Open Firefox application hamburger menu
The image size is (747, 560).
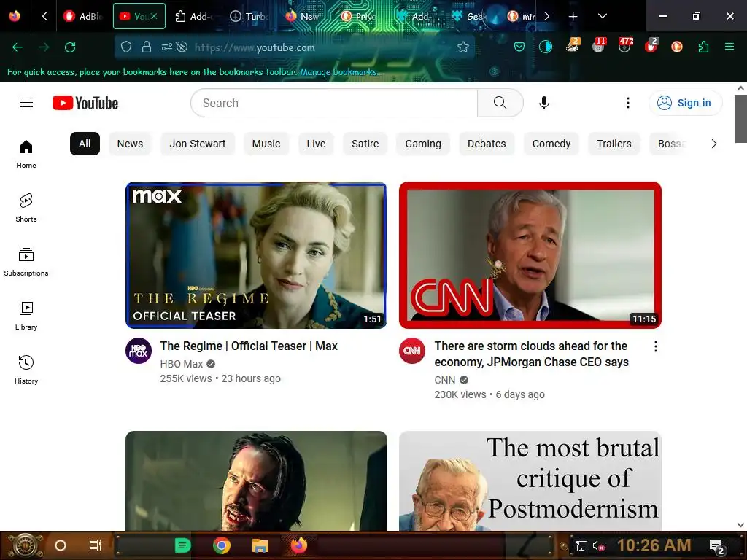729,47
